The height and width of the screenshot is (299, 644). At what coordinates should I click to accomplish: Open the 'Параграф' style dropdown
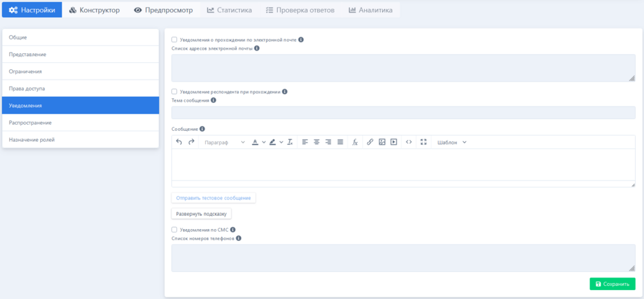point(225,142)
